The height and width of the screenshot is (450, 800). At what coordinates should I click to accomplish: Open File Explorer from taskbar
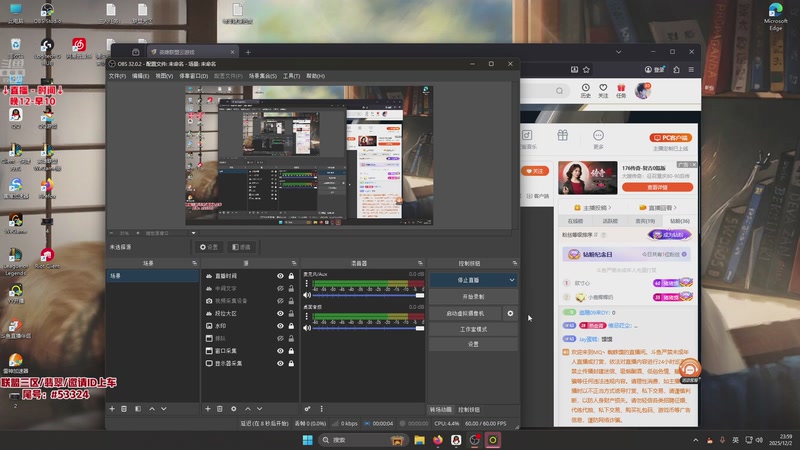pyautogui.click(x=419, y=440)
